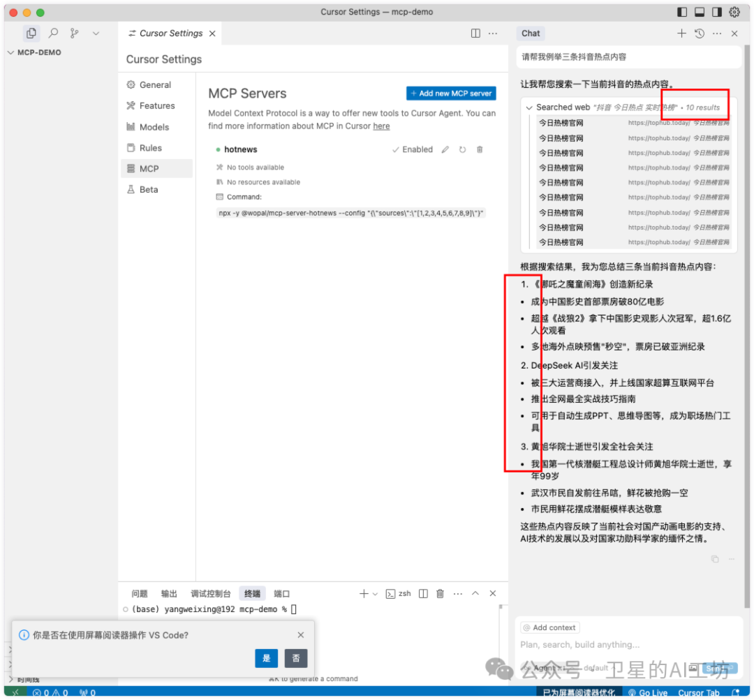This screenshot has width=754, height=700.
Task: Close the Chat panel
Action: (x=734, y=33)
